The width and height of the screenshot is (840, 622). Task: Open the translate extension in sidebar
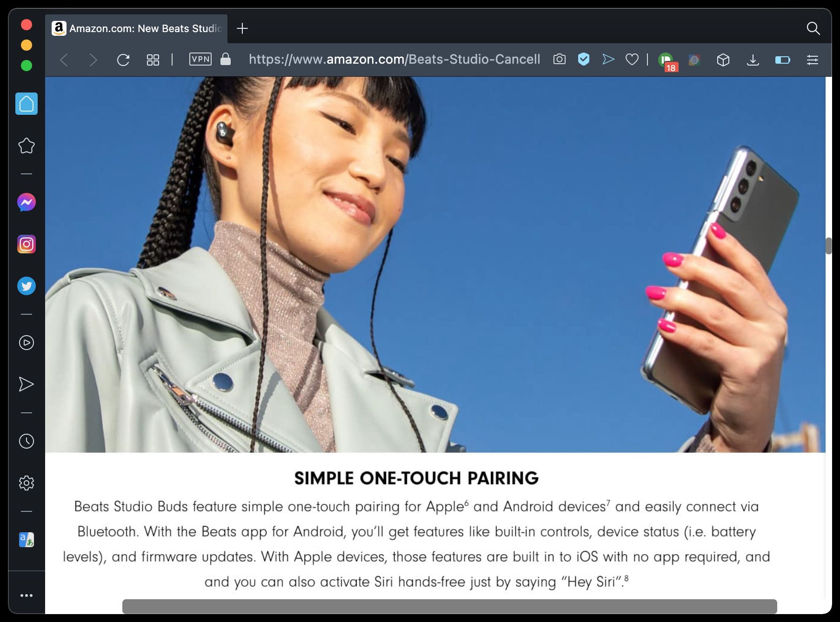pos(27,540)
